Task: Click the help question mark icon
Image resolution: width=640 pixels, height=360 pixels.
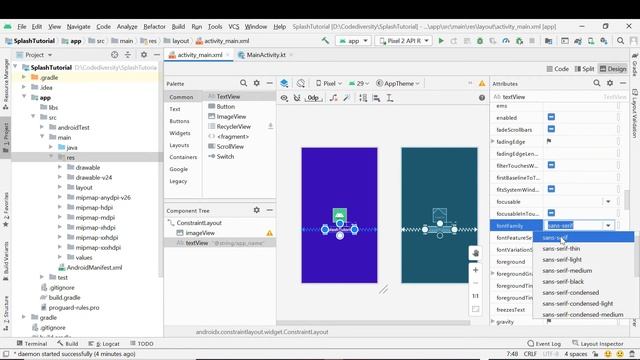Action: 482,98
